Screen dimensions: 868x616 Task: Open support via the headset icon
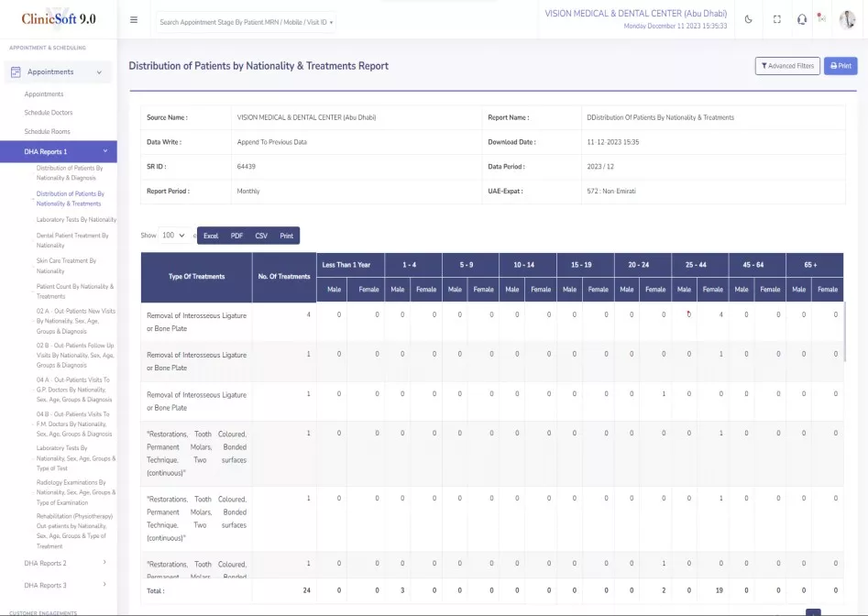802,20
